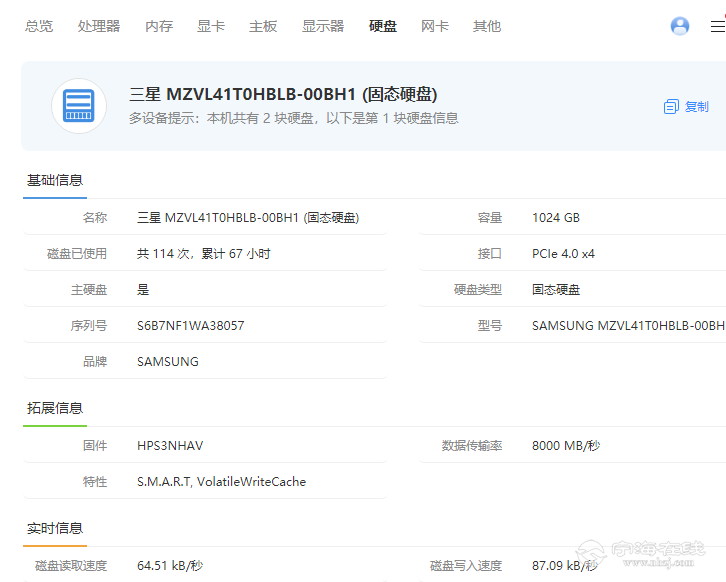Click the blue hard disk icon
726x582 pixels.
79,106
